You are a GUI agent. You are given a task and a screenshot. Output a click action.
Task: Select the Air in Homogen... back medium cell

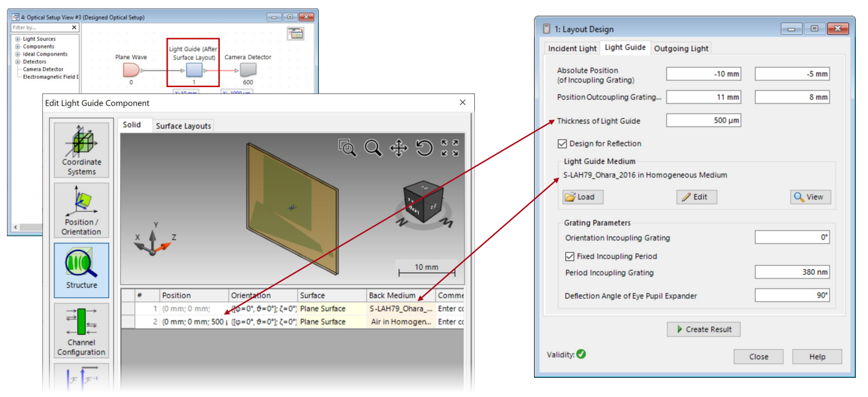pyautogui.click(x=401, y=322)
